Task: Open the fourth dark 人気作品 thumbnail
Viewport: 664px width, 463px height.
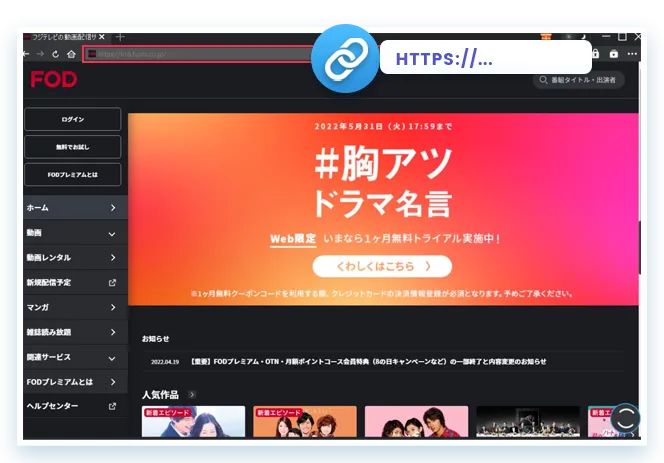Action: coord(528,421)
